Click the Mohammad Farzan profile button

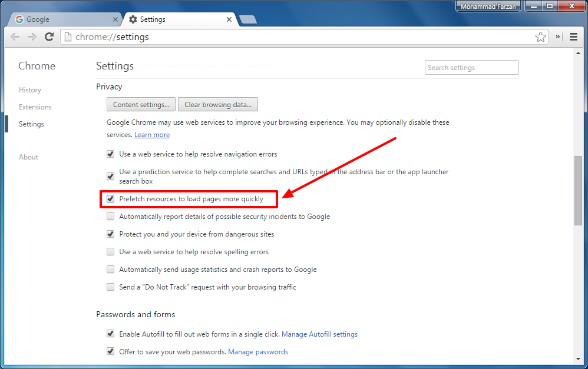click(488, 6)
